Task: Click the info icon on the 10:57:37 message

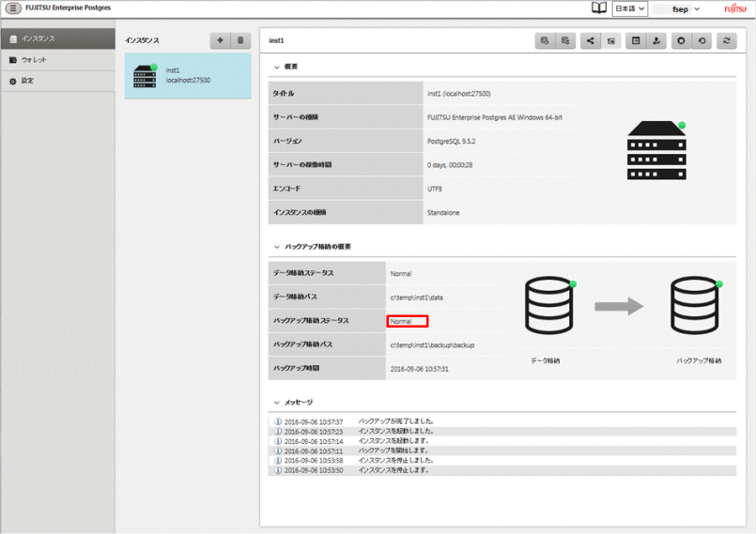Action: (278, 421)
